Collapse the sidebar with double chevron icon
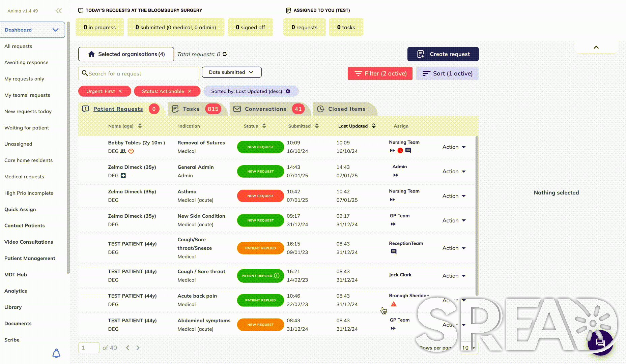Viewport: 626px width, 364px height. (x=59, y=11)
